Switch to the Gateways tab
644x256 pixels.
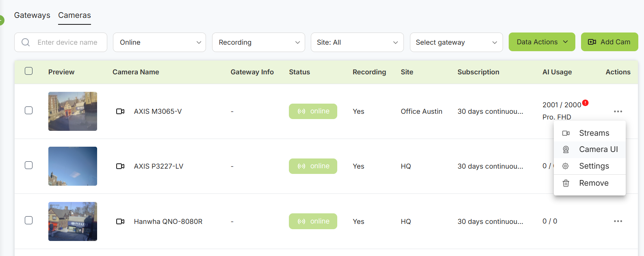pyautogui.click(x=32, y=15)
